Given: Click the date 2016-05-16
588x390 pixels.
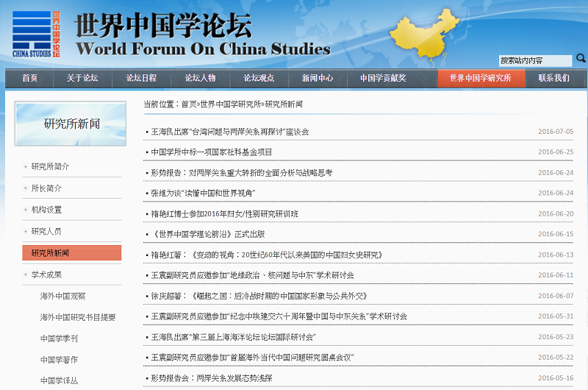Looking at the screenshot, I should click(556, 377).
